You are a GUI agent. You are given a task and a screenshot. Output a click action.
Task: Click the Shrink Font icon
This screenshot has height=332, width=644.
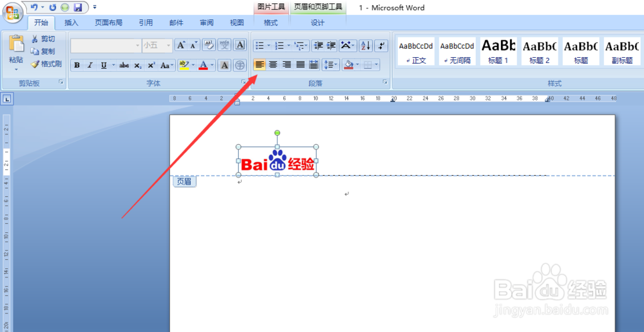point(193,45)
